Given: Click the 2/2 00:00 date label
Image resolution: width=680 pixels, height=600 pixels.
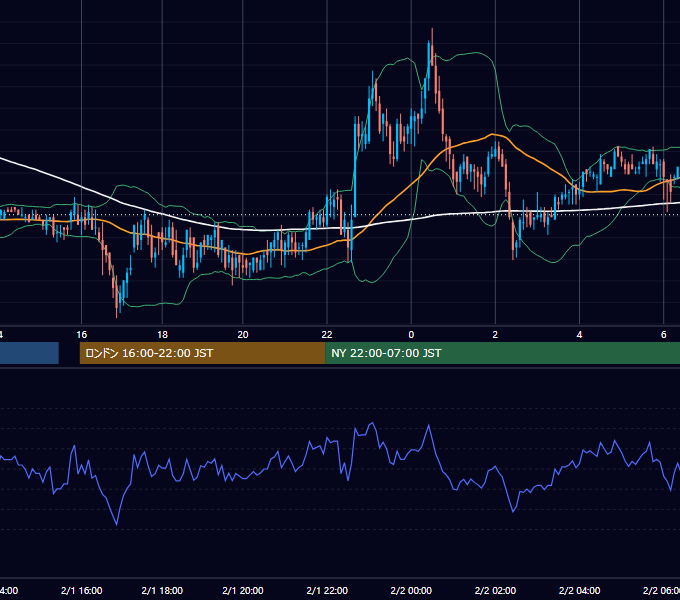Looking at the screenshot, I should tap(411, 590).
